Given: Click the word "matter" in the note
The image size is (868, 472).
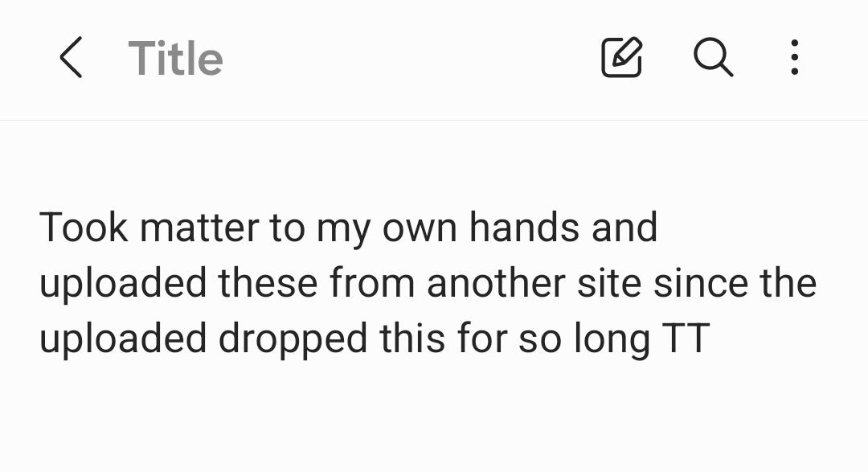Looking at the screenshot, I should (x=199, y=228).
